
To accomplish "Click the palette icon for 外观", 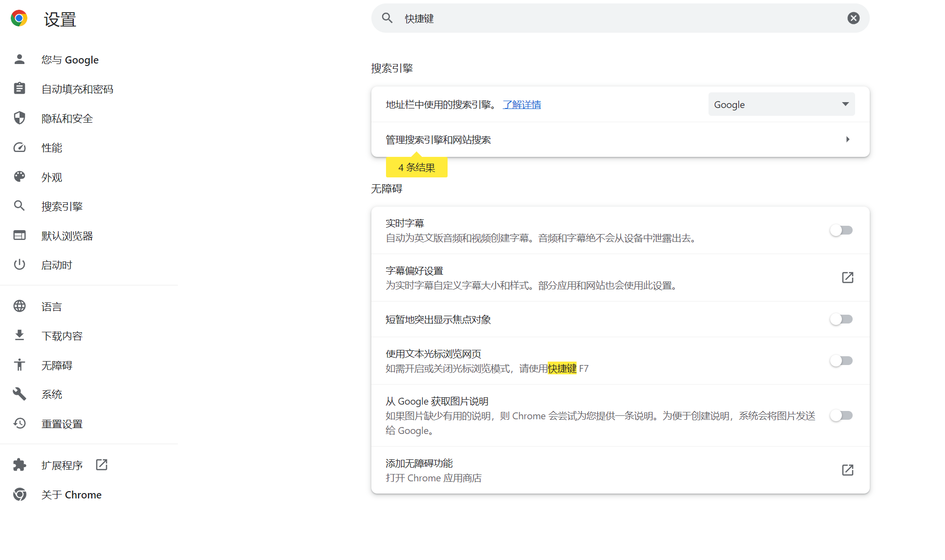I will [x=20, y=176].
